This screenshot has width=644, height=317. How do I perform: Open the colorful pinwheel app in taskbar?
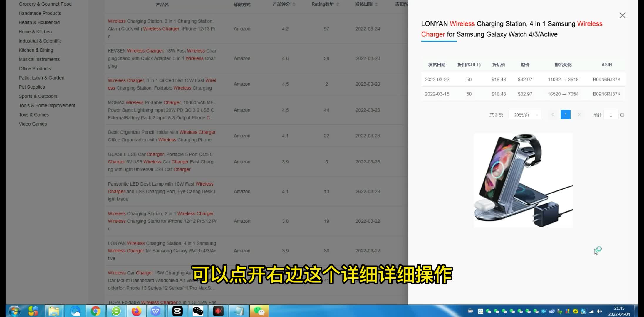point(33,311)
